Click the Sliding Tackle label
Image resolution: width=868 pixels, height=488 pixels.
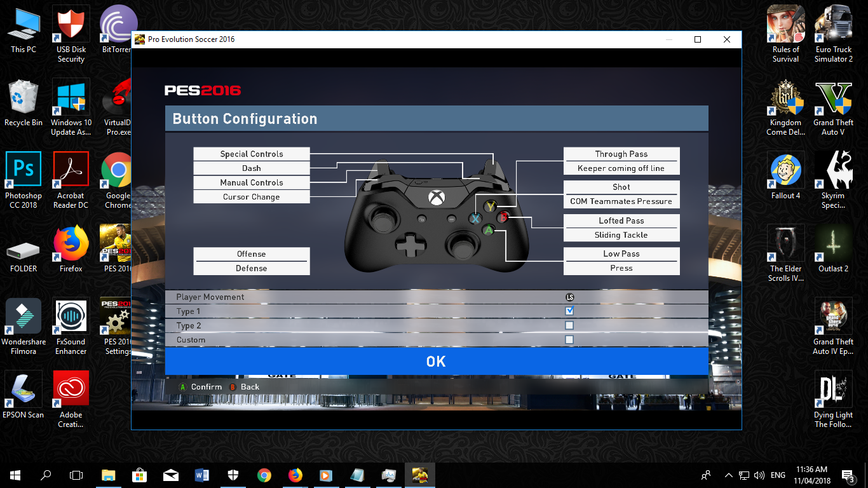point(621,235)
